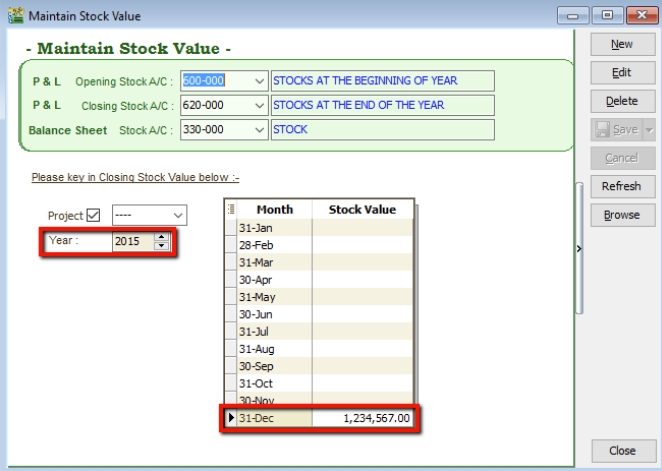Viewport: 662px width, 471px height.
Task: Open the Browse view
Action: pyautogui.click(x=621, y=215)
